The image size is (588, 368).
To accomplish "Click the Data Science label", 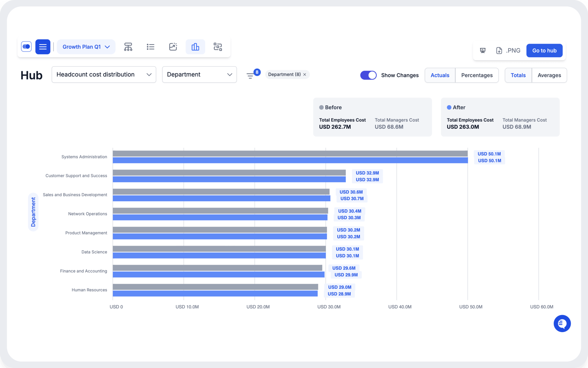I will coord(94,252).
